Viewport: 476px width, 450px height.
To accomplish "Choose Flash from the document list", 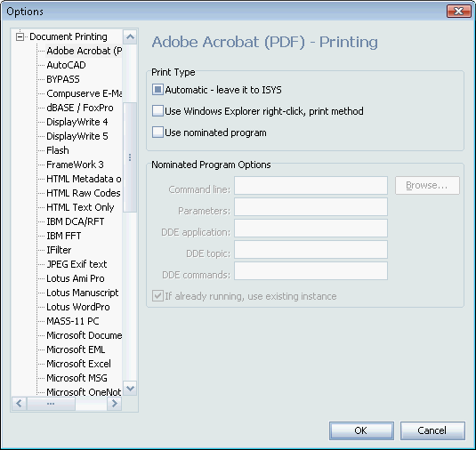I will tap(58, 150).
